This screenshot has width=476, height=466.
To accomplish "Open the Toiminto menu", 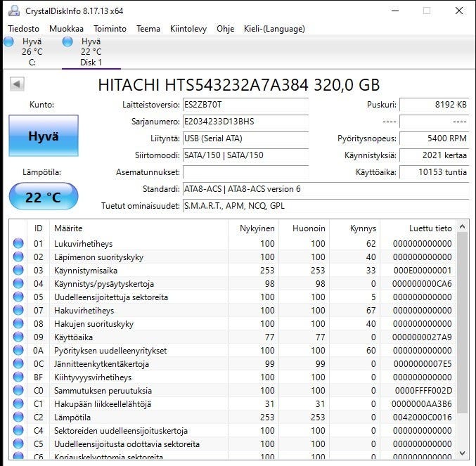I will [x=110, y=29].
